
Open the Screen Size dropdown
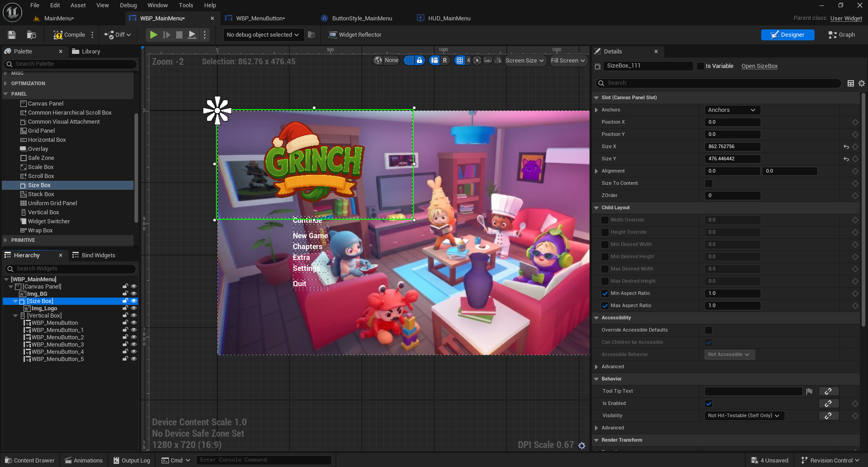coord(525,61)
